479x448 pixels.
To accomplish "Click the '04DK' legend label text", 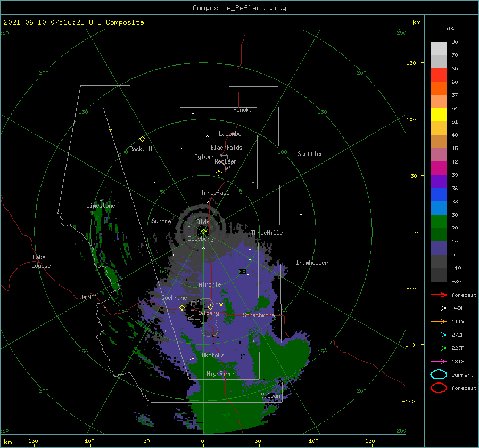I will pyautogui.click(x=458, y=308).
